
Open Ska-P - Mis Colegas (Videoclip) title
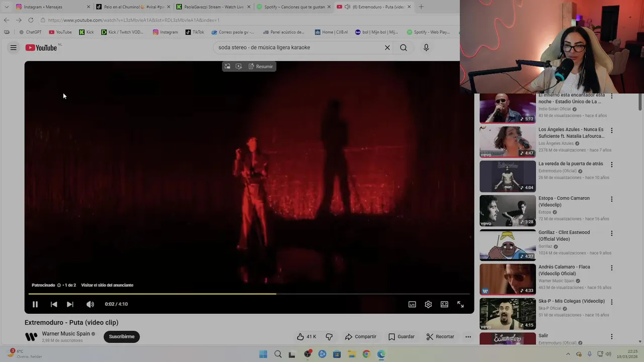tap(572, 301)
